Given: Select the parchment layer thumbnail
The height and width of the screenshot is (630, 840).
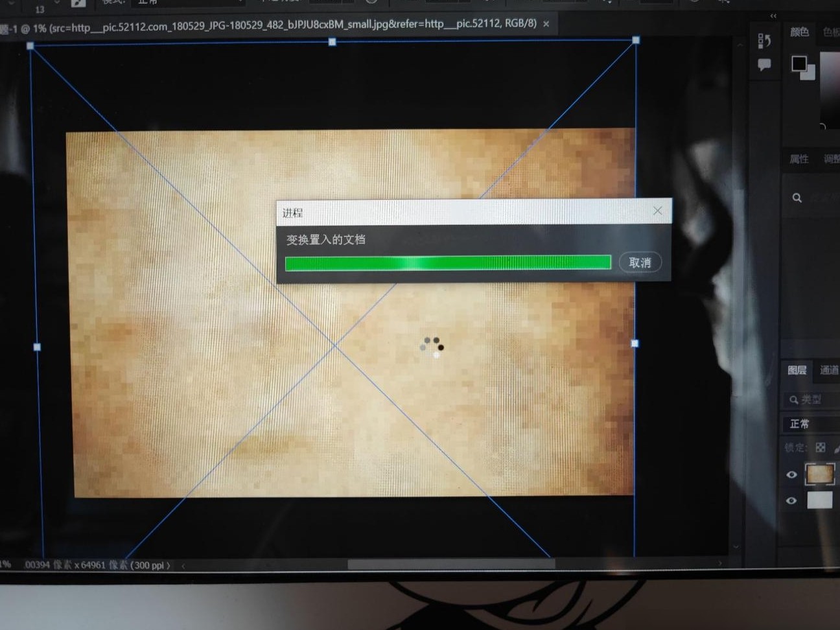Looking at the screenshot, I should pyautogui.click(x=820, y=474).
